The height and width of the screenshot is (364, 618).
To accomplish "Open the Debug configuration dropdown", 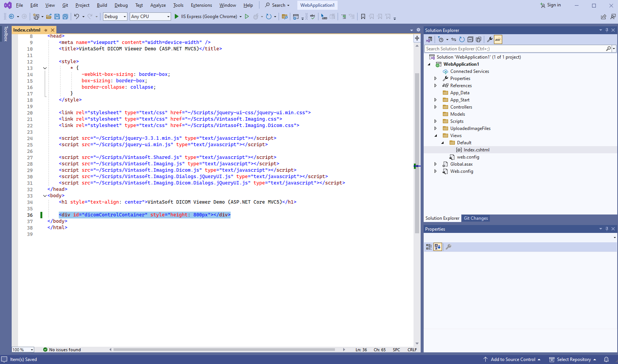I will tap(115, 17).
